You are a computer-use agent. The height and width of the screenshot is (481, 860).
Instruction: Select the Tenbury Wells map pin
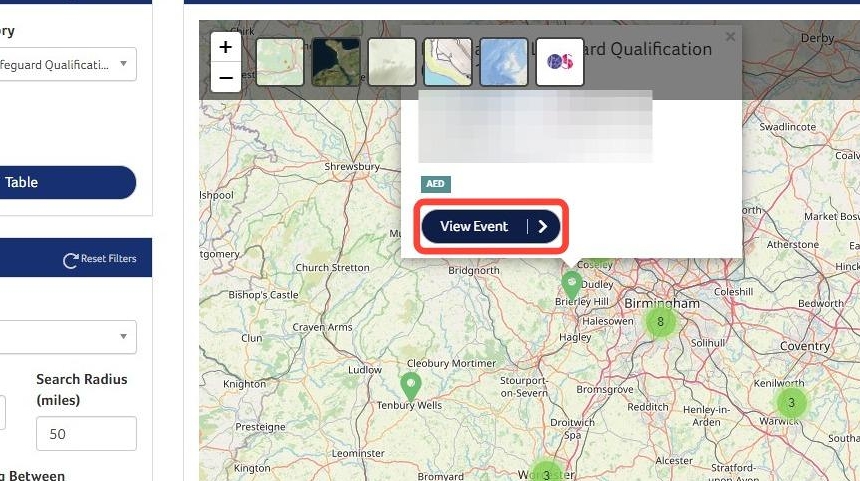(x=410, y=386)
